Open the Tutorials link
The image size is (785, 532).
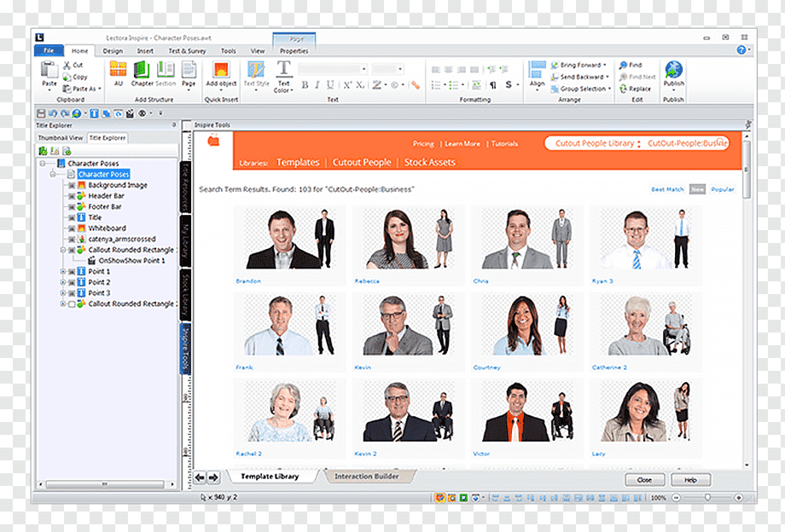point(504,144)
